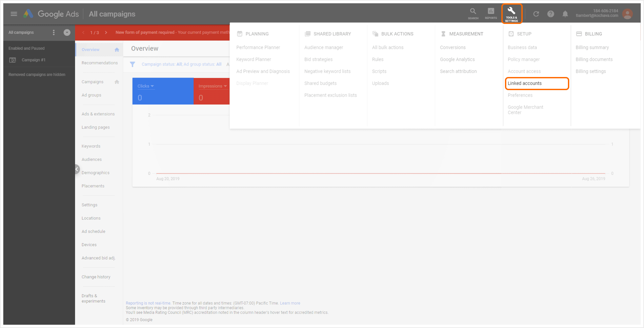Select Linked accounts under Setup
Screen dimensions: 644x328
[x=525, y=83]
